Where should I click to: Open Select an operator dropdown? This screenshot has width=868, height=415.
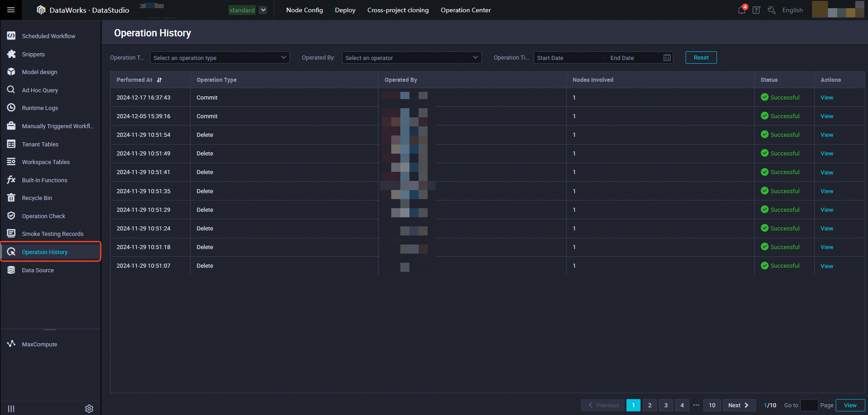point(412,58)
